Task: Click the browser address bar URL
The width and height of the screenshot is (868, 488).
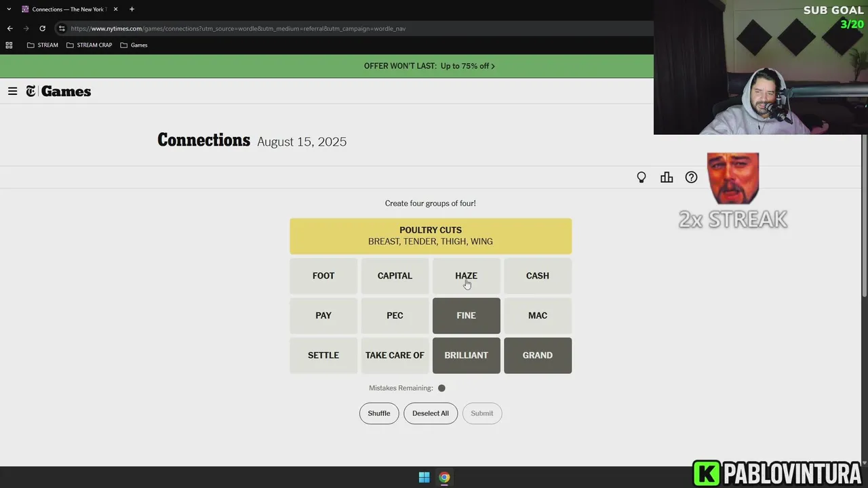Action: coord(238,28)
